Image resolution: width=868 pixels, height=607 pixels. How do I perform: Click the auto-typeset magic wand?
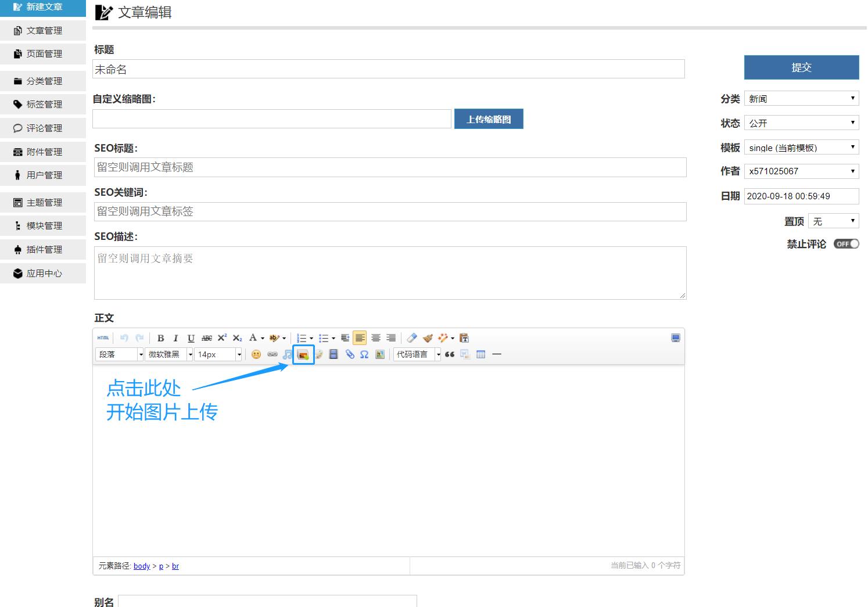443,338
